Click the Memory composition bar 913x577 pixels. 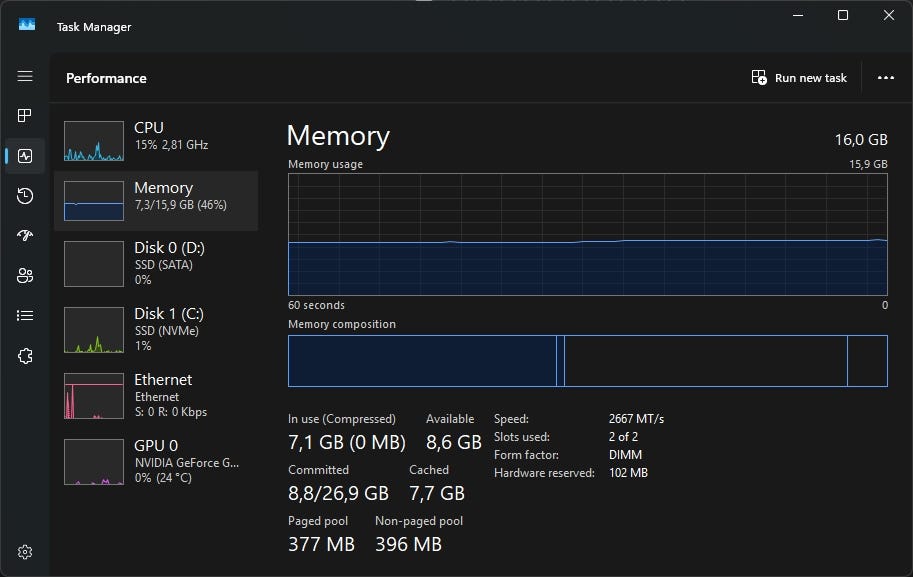tap(587, 360)
